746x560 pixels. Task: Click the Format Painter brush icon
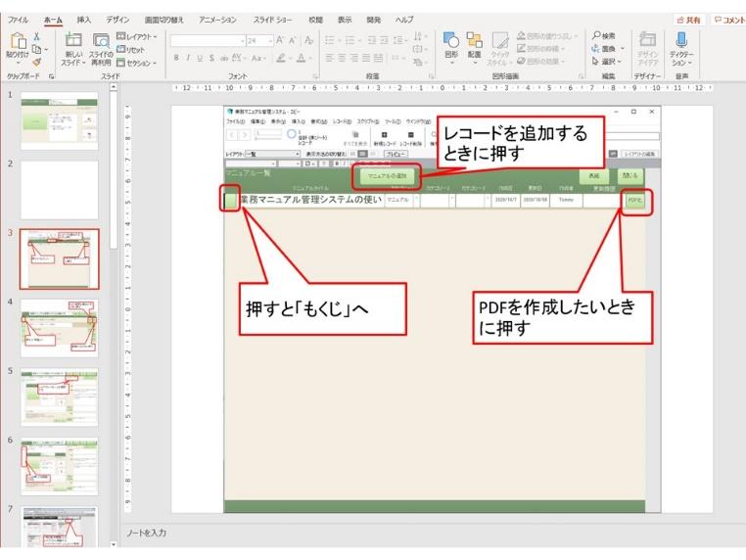(x=36, y=62)
